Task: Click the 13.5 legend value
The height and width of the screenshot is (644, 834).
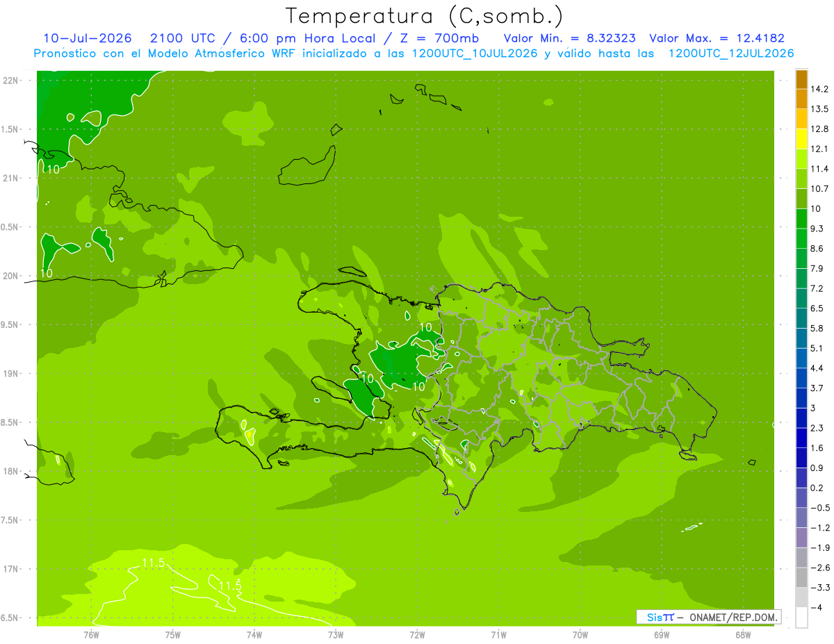Action: [x=820, y=109]
